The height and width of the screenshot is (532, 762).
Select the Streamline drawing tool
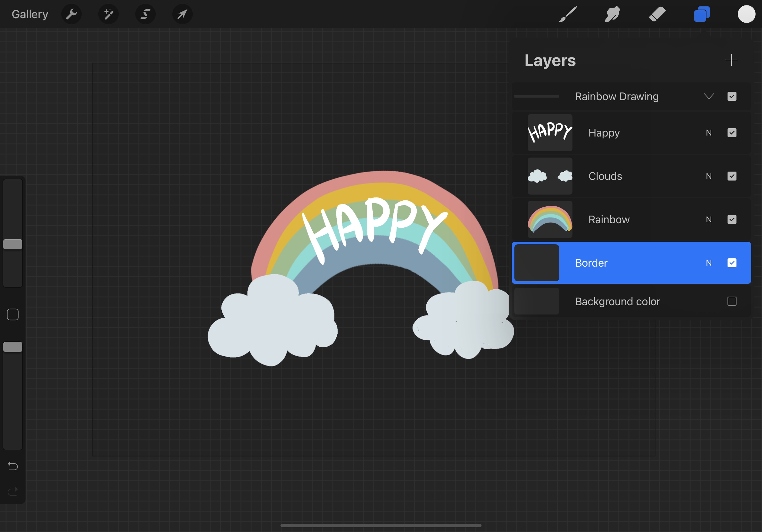(145, 14)
